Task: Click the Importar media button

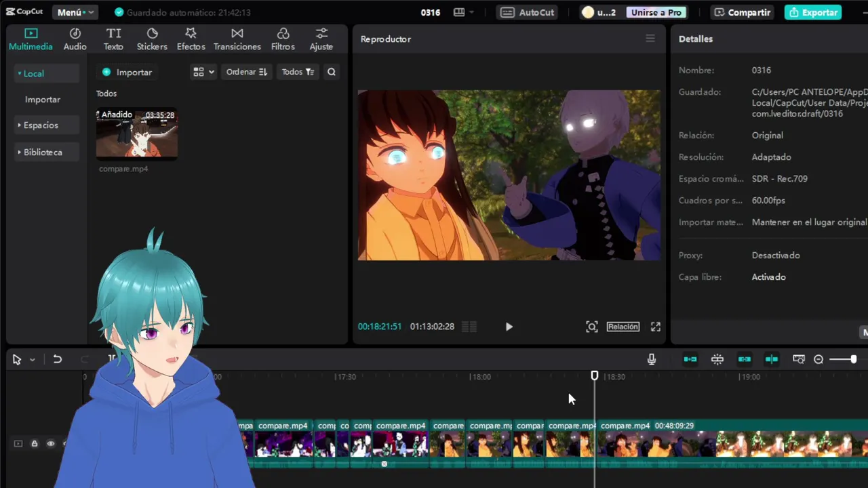Action: [x=127, y=72]
